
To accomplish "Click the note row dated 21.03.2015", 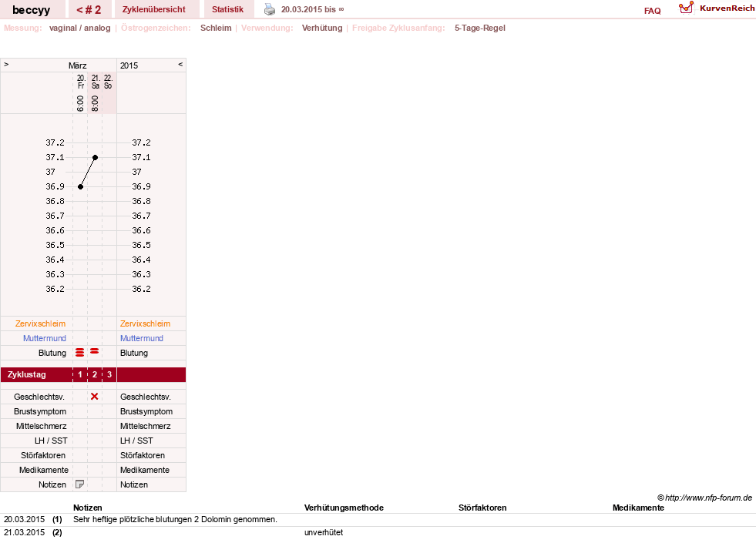I will click(x=378, y=532).
